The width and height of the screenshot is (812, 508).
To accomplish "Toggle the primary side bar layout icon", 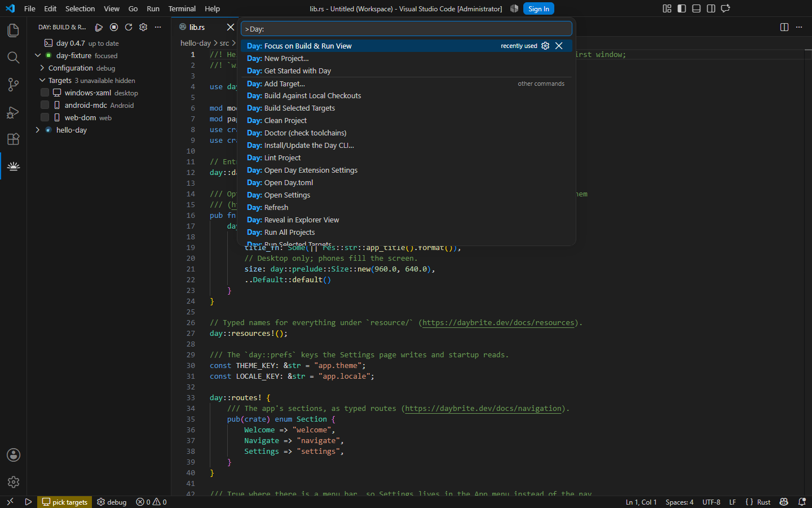I will (x=682, y=8).
